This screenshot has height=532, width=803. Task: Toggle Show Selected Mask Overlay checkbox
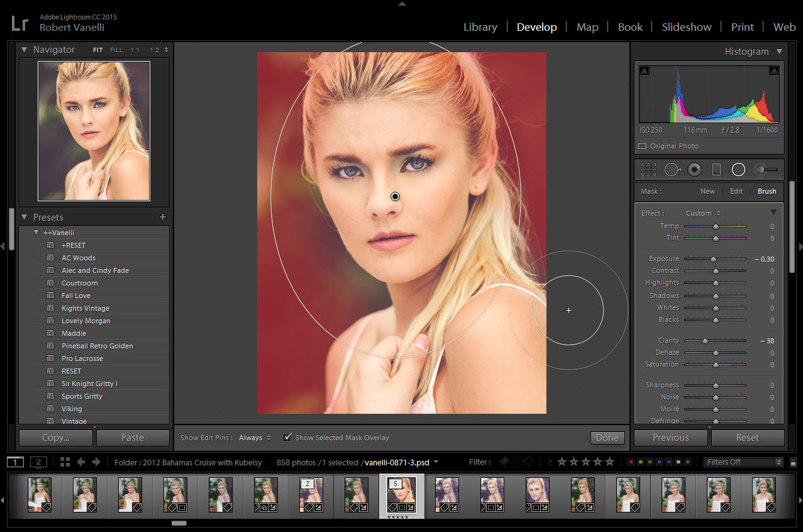(x=288, y=437)
